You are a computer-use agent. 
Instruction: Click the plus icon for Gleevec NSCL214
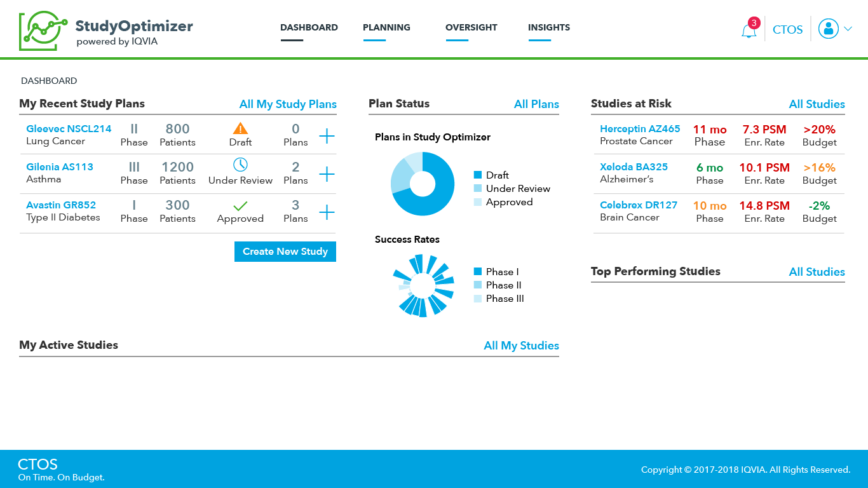coord(327,135)
